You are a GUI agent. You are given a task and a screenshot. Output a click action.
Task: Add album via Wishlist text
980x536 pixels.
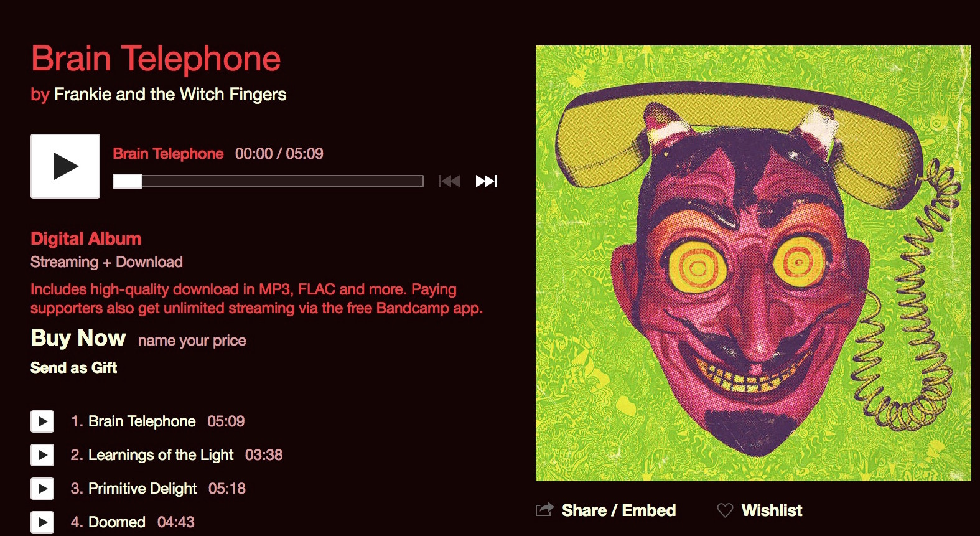772,510
